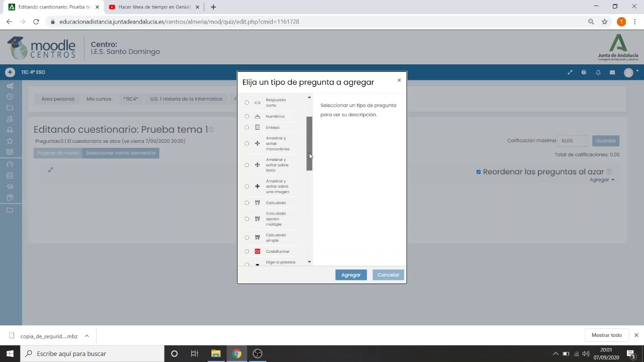This screenshot has height=362, width=644.
Task: Select the Respuesta corta radio button
Action: [x=247, y=103]
